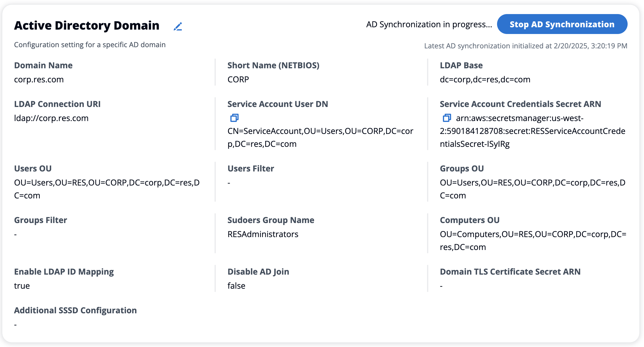Click the Users Filter empty value dash
This screenshot has width=644, height=347.
229,182
